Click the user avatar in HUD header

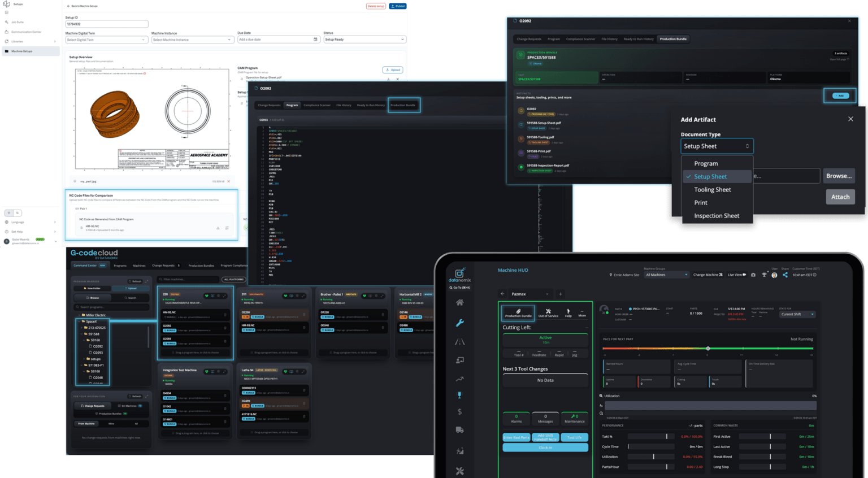click(x=774, y=275)
